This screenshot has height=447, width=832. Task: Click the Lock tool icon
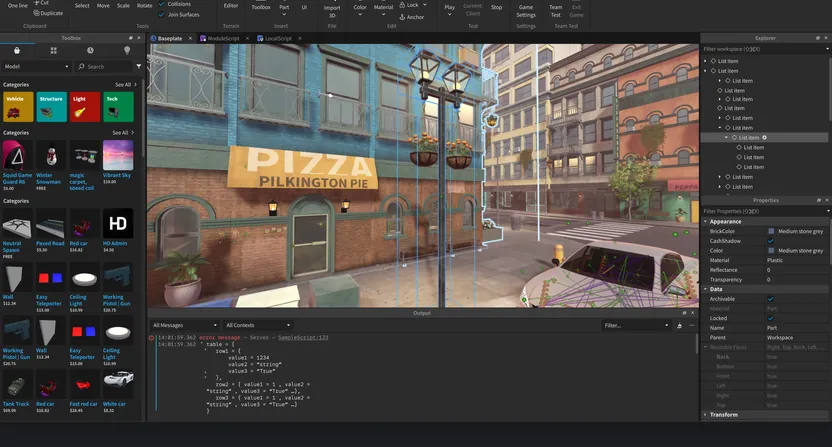click(x=402, y=5)
